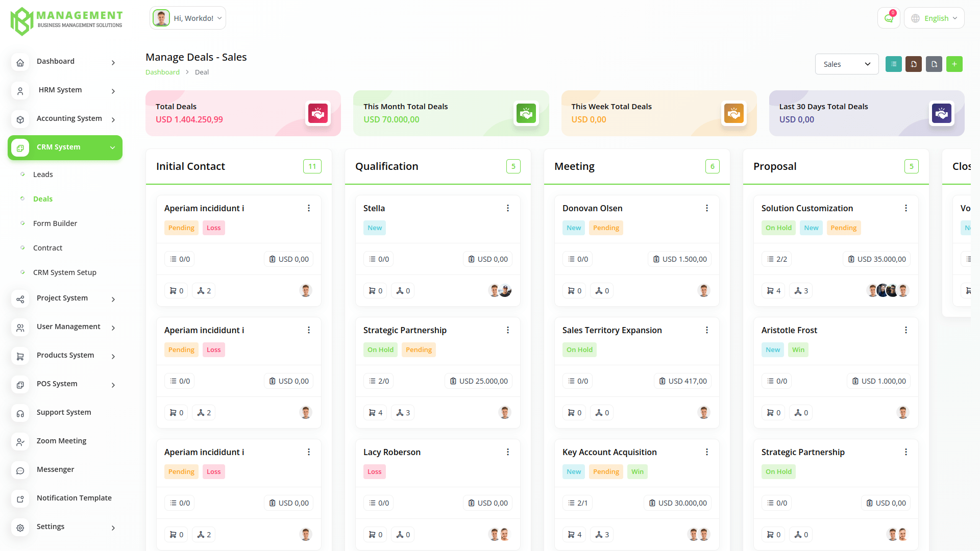The width and height of the screenshot is (980, 551).
Task: Switch to list view icon
Action: click(893, 64)
